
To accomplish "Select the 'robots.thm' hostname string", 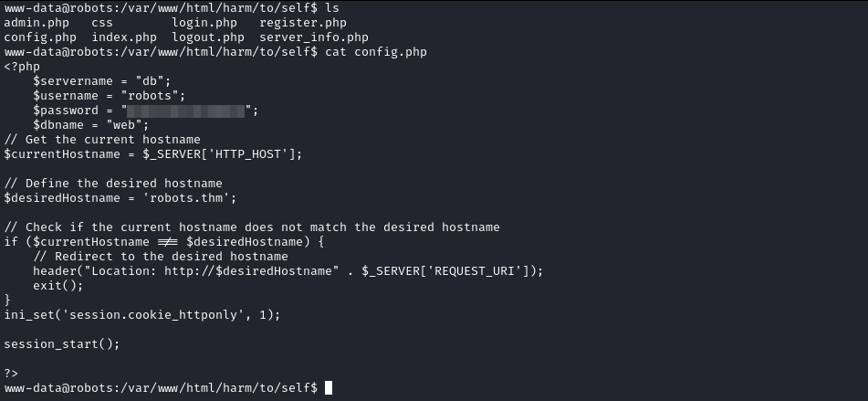I will point(193,198).
